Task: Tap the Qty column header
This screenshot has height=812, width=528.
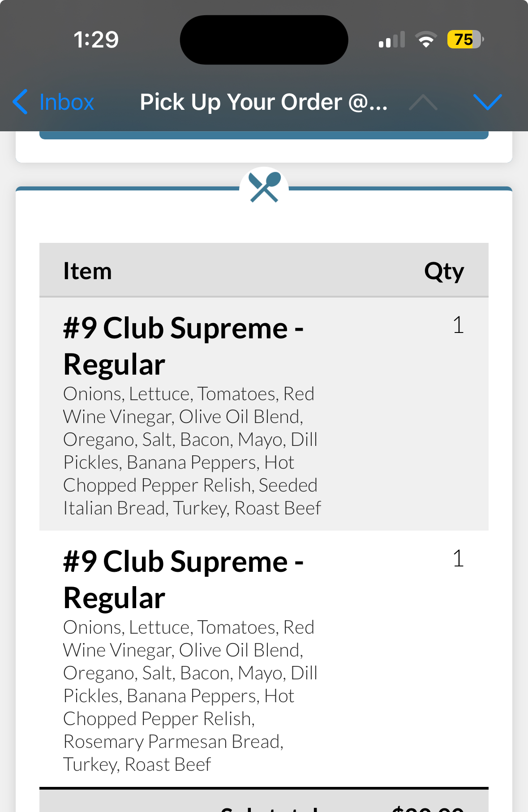Action: [x=443, y=271]
